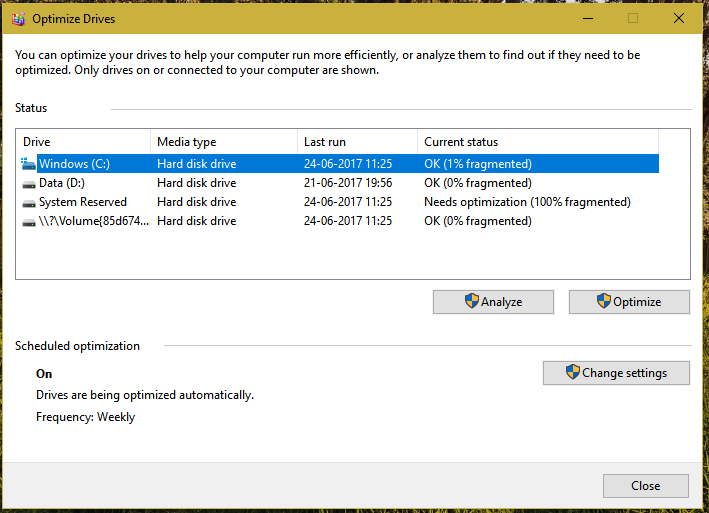Image resolution: width=709 pixels, height=513 pixels.
Task: Click the Optimize Drives title bar icon
Action: pos(19,19)
